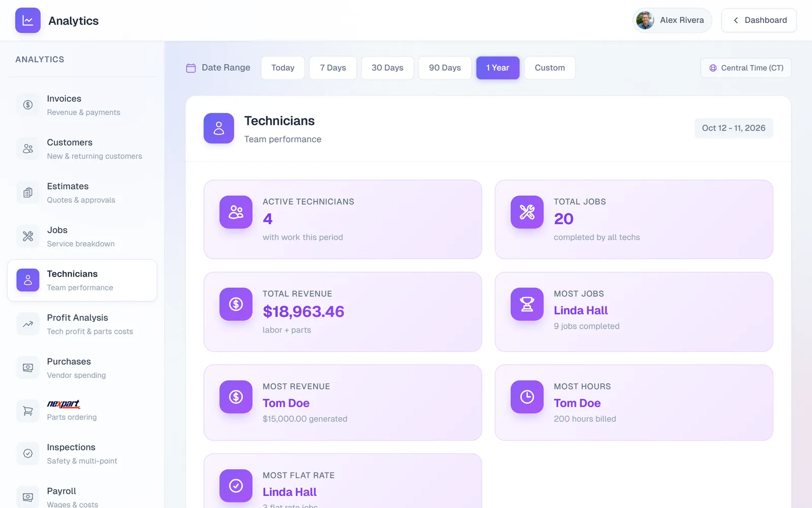Click the Jobs wrench icon in sidebar
The width and height of the screenshot is (812, 508).
pyautogui.click(x=28, y=236)
